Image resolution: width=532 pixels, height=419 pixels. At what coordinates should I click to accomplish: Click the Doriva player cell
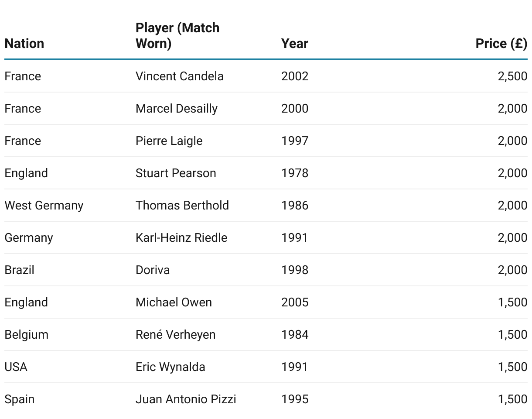(153, 270)
